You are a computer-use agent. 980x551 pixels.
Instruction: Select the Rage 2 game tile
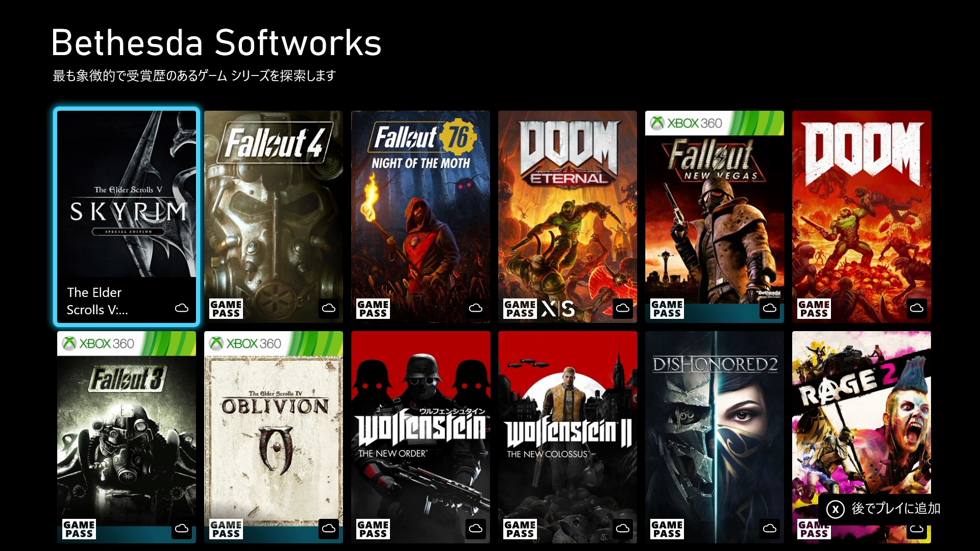pyautogui.click(x=862, y=437)
